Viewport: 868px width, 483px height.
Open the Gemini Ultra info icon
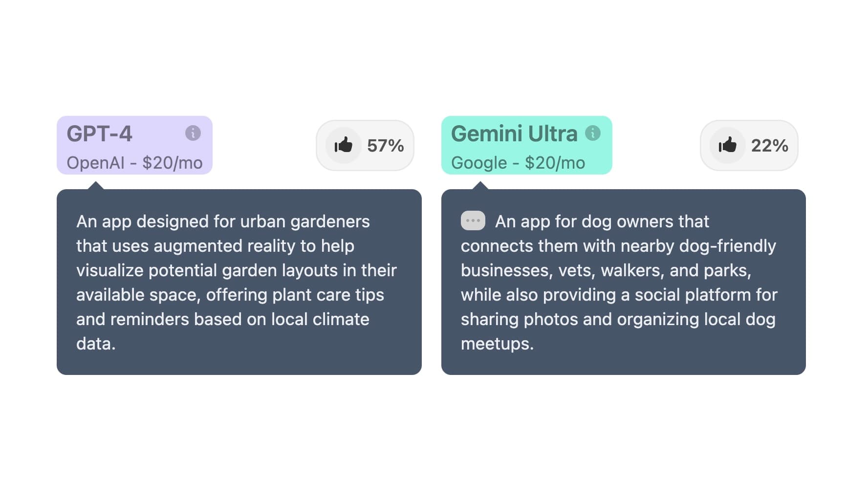[x=592, y=133]
